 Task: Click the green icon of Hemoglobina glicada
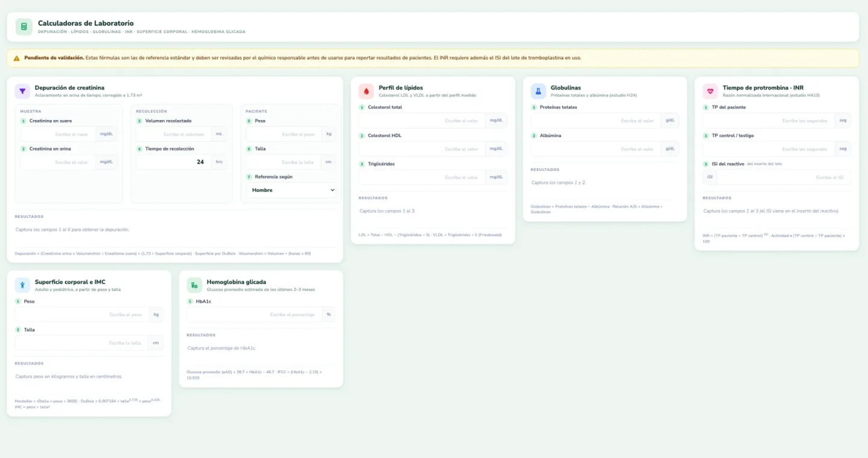point(194,285)
